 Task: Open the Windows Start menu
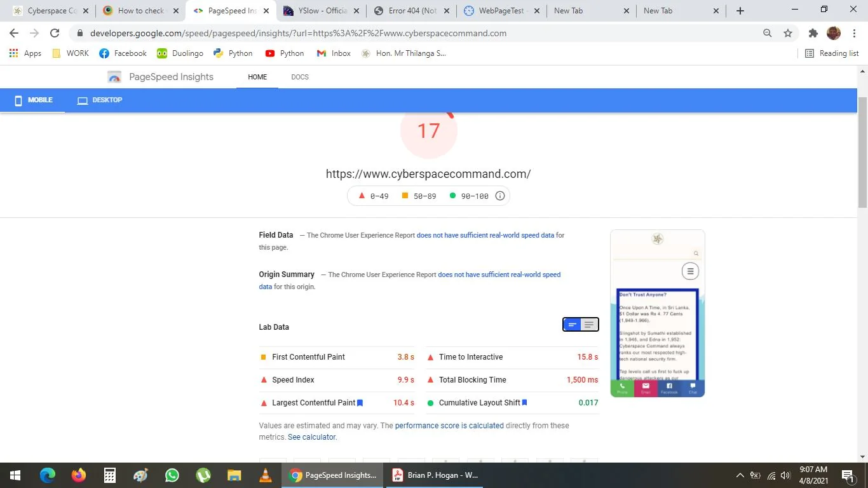(x=15, y=475)
